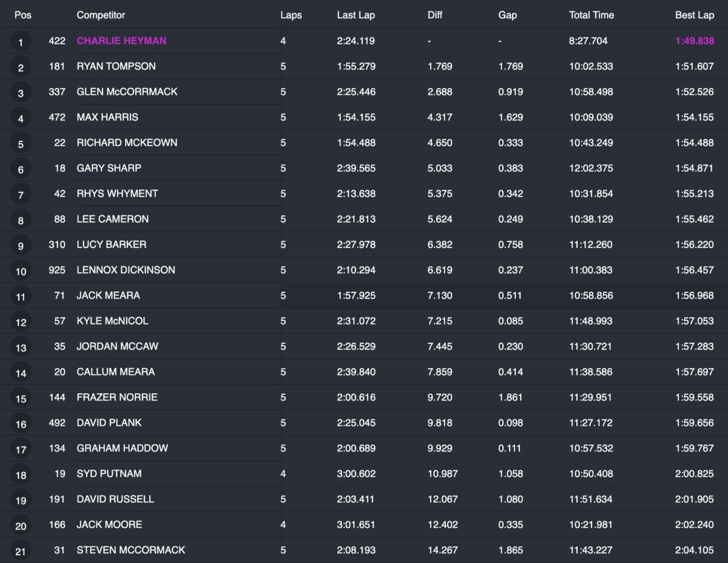This screenshot has height=563, width=728.
Task: Select the position 16 circle badge
Action: (x=21, y=424)
